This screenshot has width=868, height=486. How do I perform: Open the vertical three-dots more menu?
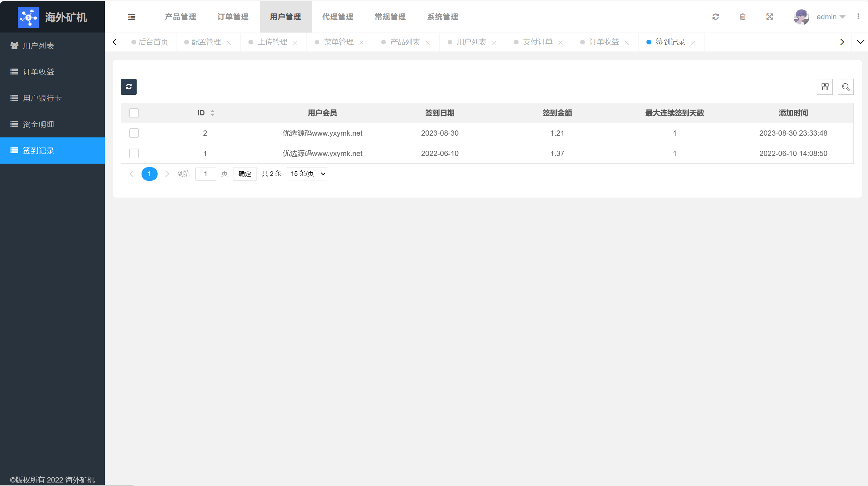point(858,17)
